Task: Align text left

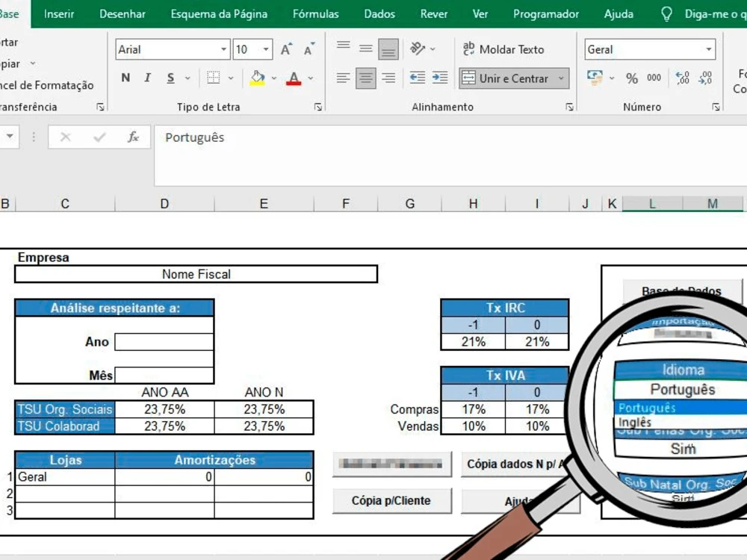Action: pyautogui.click(x=343, y=78)
